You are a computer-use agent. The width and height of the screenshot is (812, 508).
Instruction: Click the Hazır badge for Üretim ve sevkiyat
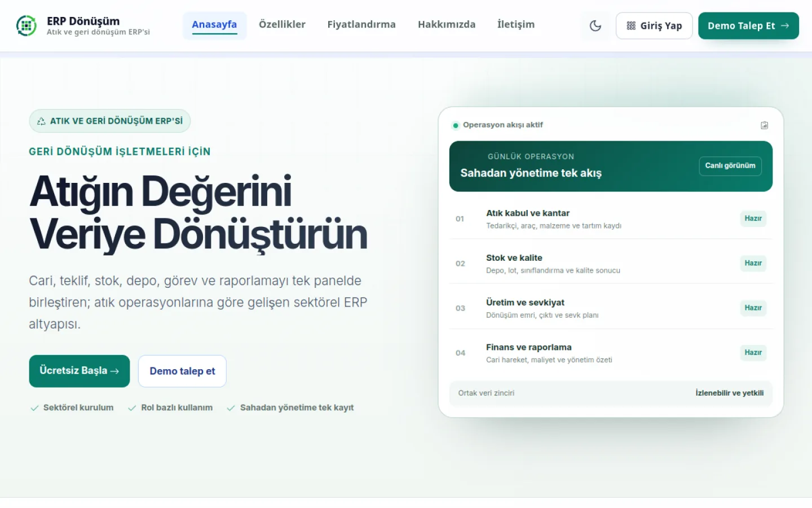753,308
